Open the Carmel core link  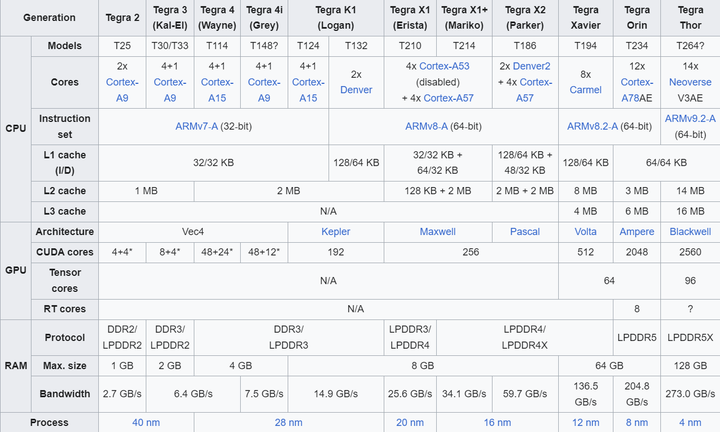(x=585, y=90)
